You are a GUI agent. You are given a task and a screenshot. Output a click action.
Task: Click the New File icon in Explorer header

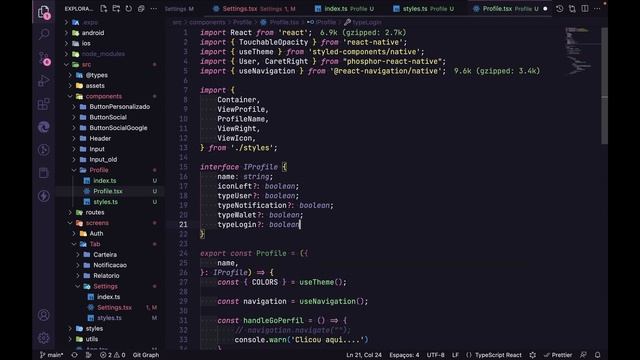[x=103, y=9]
